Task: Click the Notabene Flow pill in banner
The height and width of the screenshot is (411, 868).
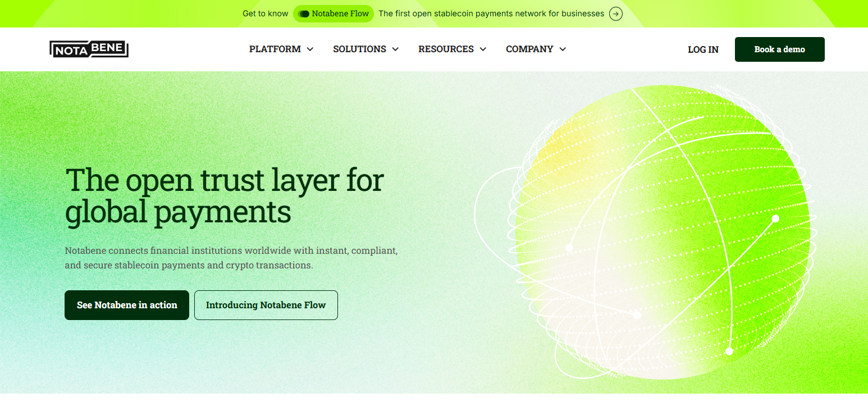Action: (334, 13)
